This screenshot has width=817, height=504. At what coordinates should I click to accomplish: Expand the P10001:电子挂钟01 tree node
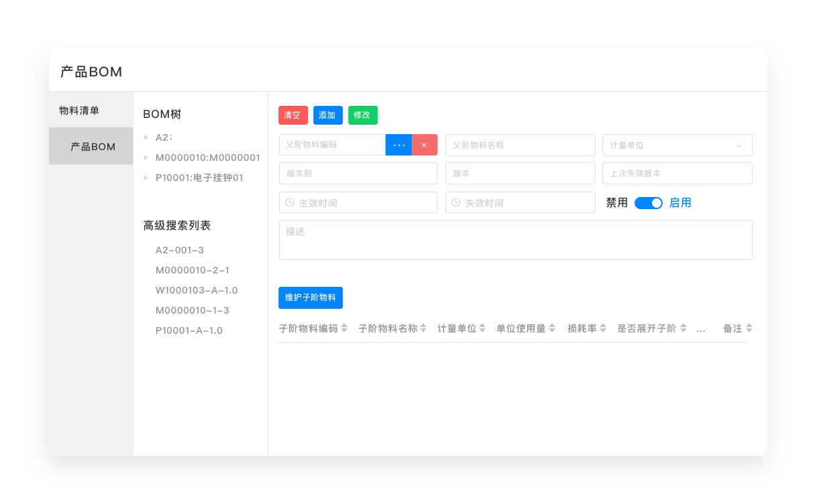pyautogui.click(x=146, y=178)
